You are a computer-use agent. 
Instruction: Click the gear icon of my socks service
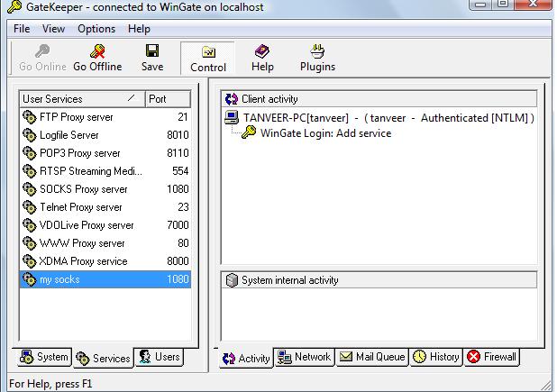pyautogui.click(x=30, y=279)
